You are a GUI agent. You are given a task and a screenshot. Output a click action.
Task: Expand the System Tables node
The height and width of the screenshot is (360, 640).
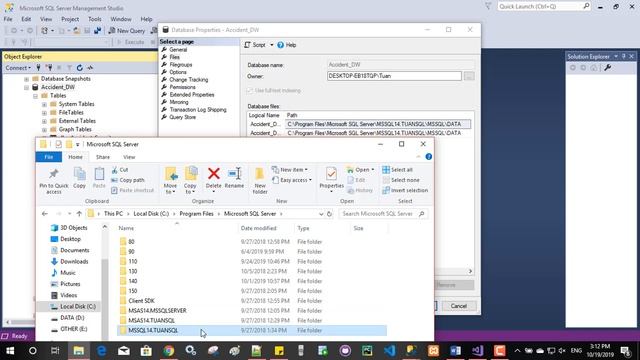tap(44, 104)
